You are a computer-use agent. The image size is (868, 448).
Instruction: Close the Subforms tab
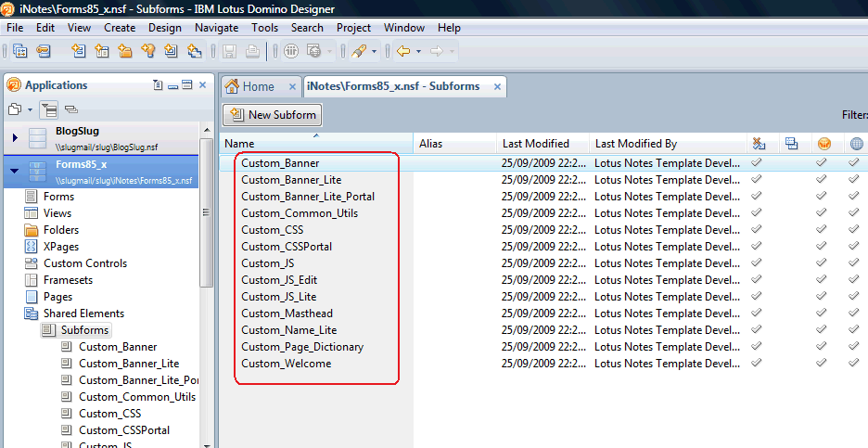coord(497,87)
